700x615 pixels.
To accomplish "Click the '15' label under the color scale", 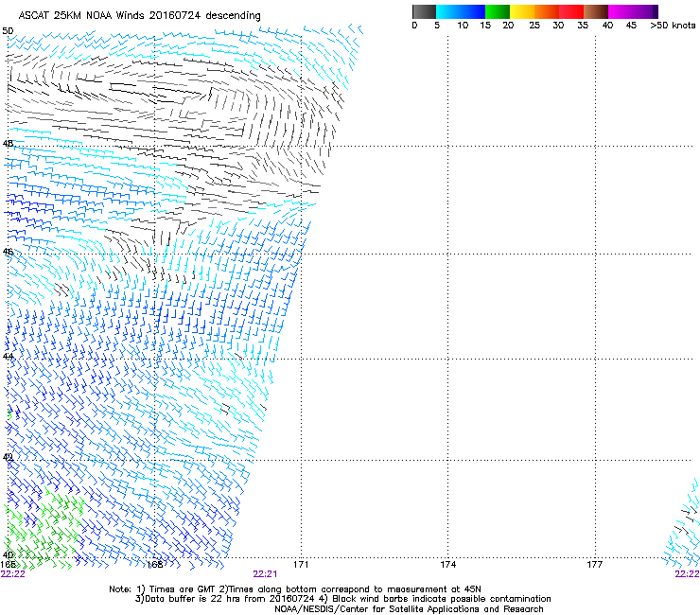I will pyautogui.click(x=485, y=26).
